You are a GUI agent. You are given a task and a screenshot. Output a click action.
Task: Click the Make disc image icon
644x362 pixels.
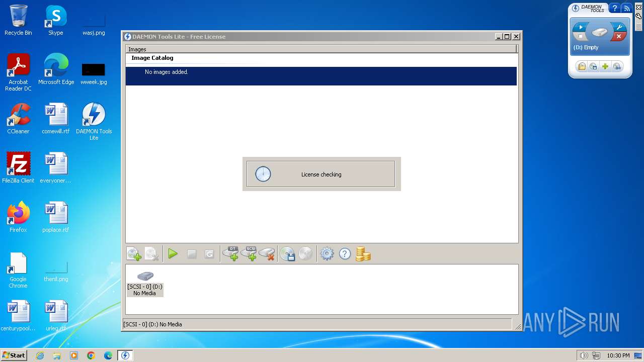(x=287, y=254)
